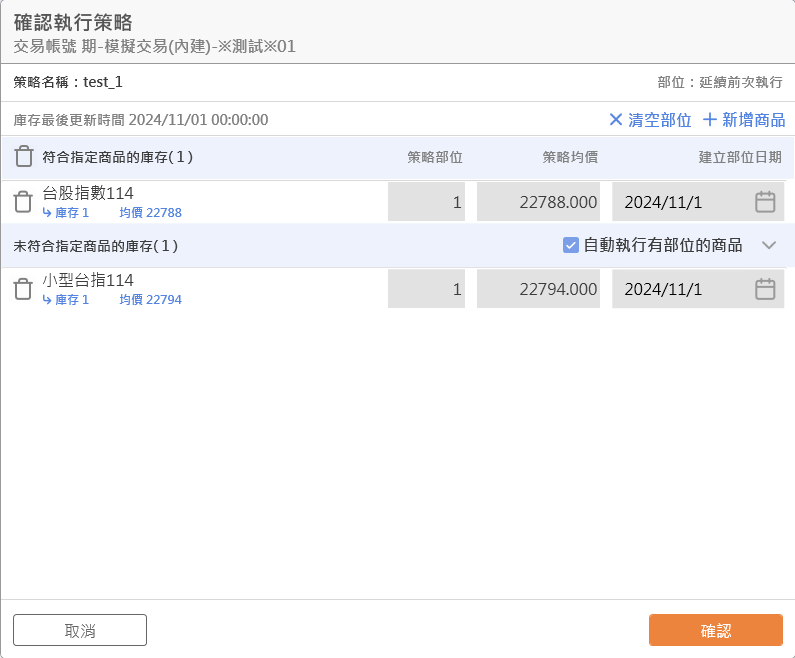Click 新增商品 to add a product
Screen dimensions: 795x658
click(744, 120)
